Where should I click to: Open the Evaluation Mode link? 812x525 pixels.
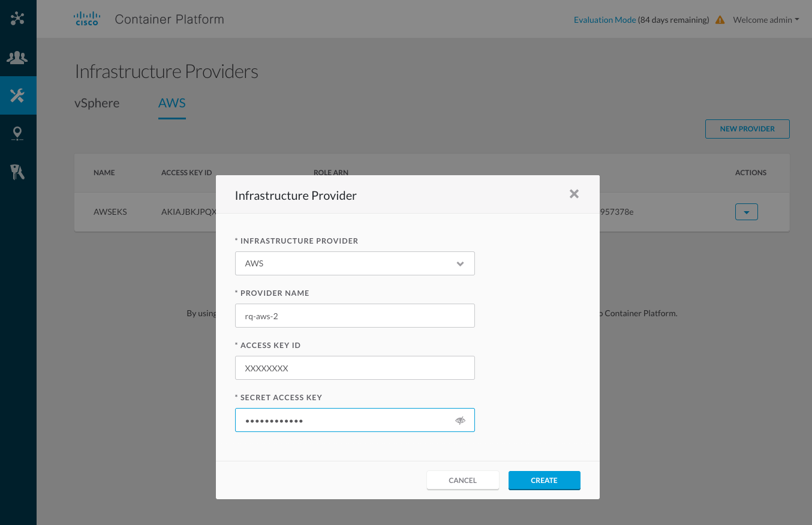[x=605, y=19]
